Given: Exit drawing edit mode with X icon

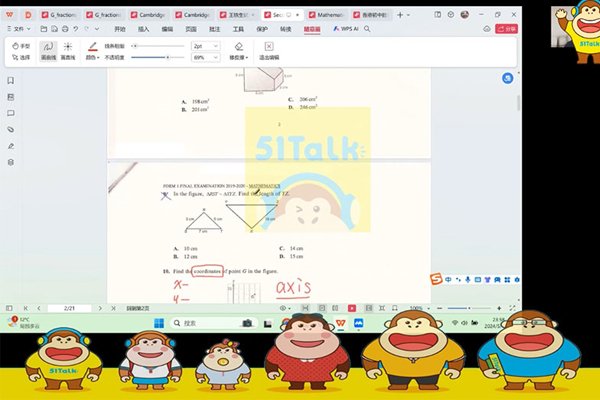Looking at the screenshot, I should click(269, 46).
